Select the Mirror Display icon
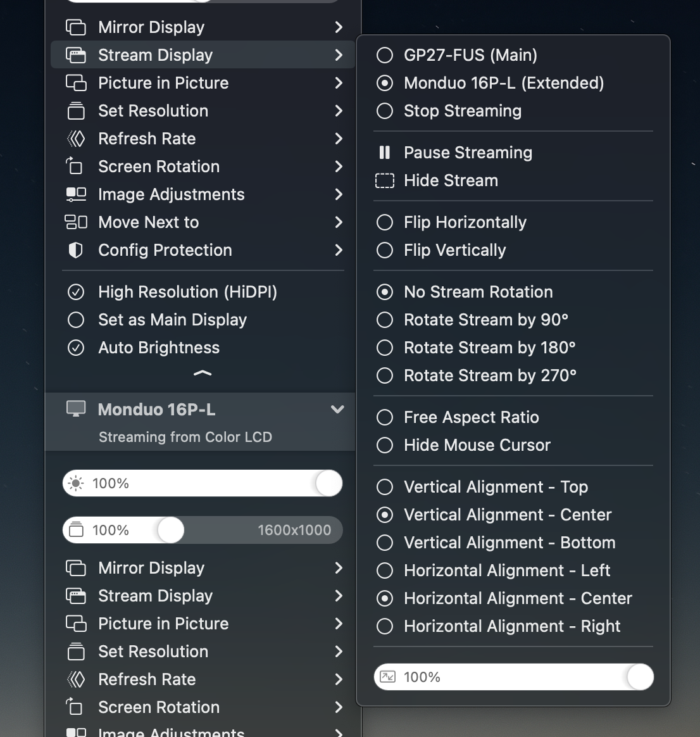 (x=75, y=27)
